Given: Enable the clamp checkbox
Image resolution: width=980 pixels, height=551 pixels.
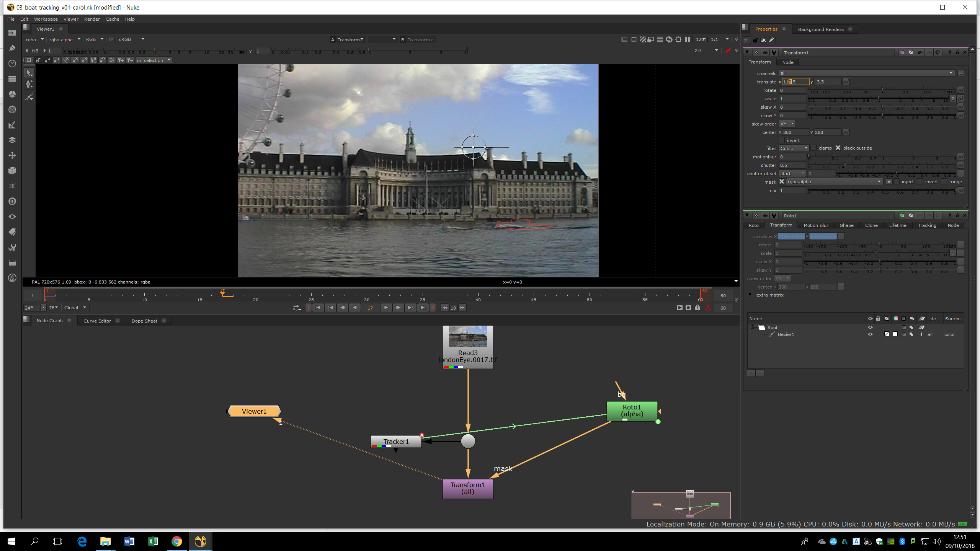Looking at the screenshot, I should [813, 148].
